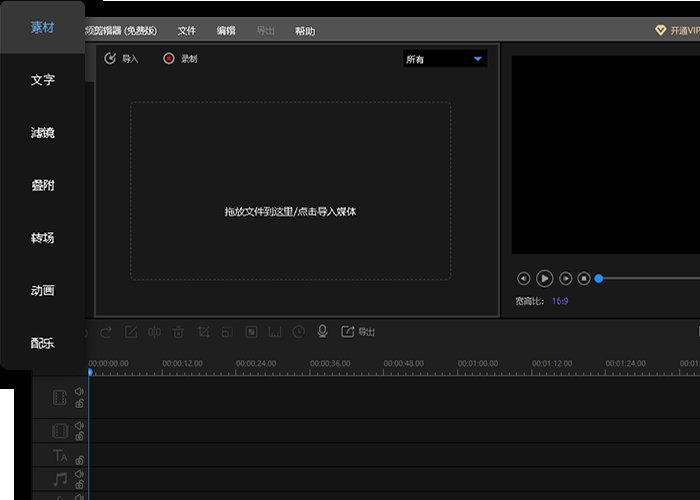The image size is (700, 500).
Task: Click the split clip icon
Action: [154, 331]
